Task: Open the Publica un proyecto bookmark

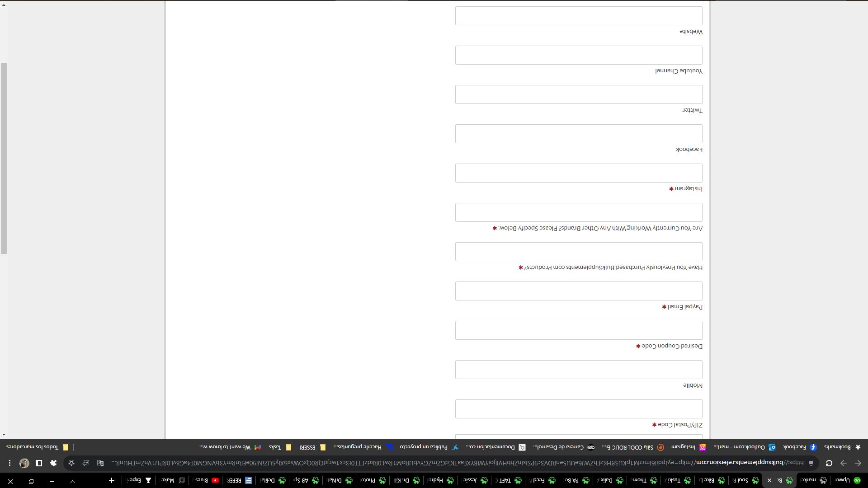Action: [429, 447]
